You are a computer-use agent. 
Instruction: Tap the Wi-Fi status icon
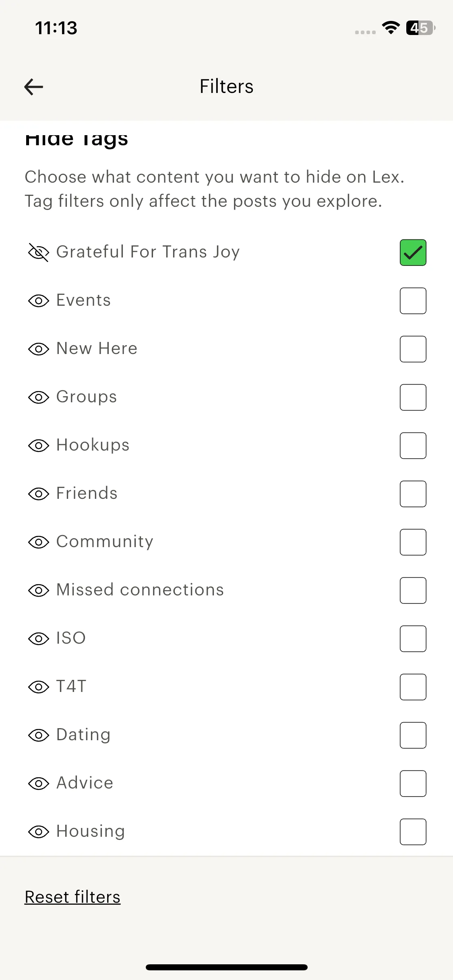[391, 28]
